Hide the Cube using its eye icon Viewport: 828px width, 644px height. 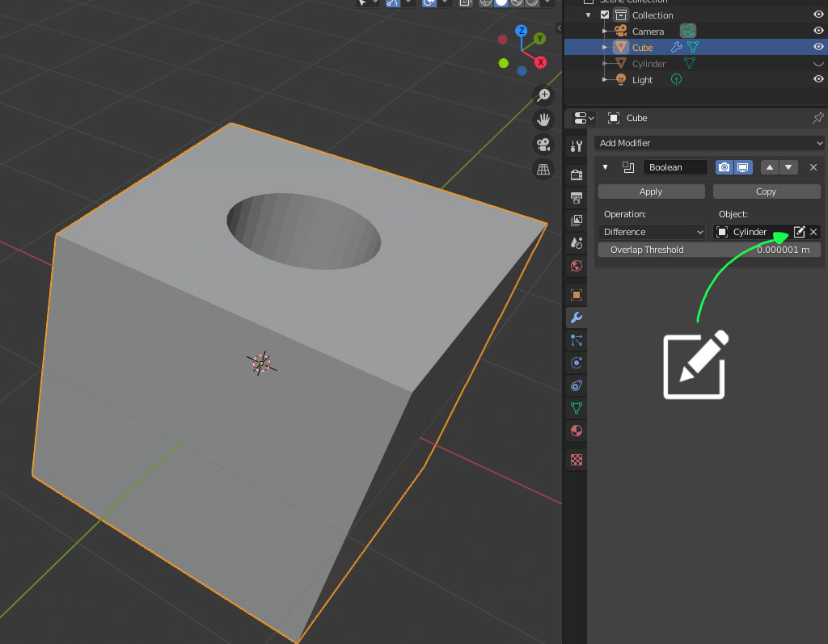point(818,47)
